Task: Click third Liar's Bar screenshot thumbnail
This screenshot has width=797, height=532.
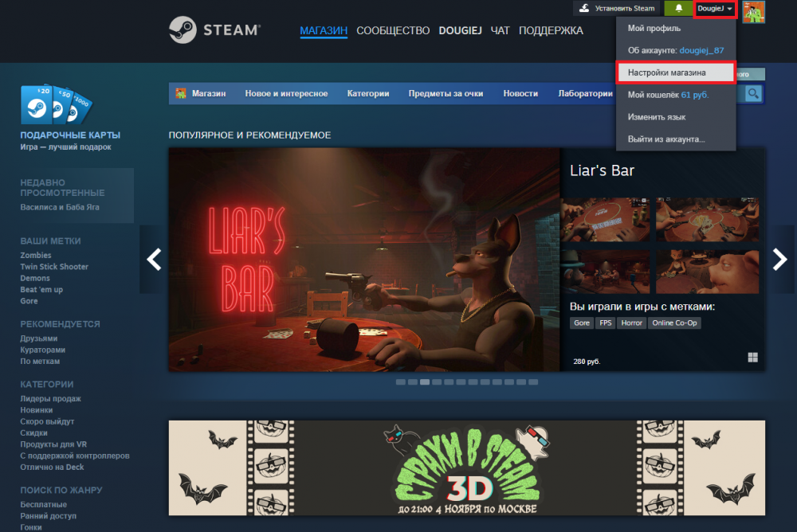Action: [x=605, y=272]
